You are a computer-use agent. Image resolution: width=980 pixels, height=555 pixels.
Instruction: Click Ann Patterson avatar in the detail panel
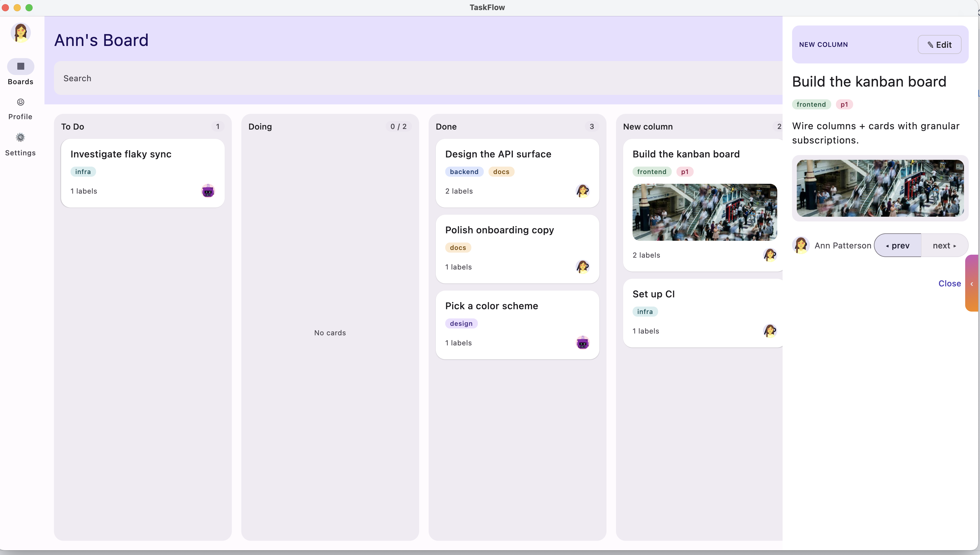[x=801, y=245]
